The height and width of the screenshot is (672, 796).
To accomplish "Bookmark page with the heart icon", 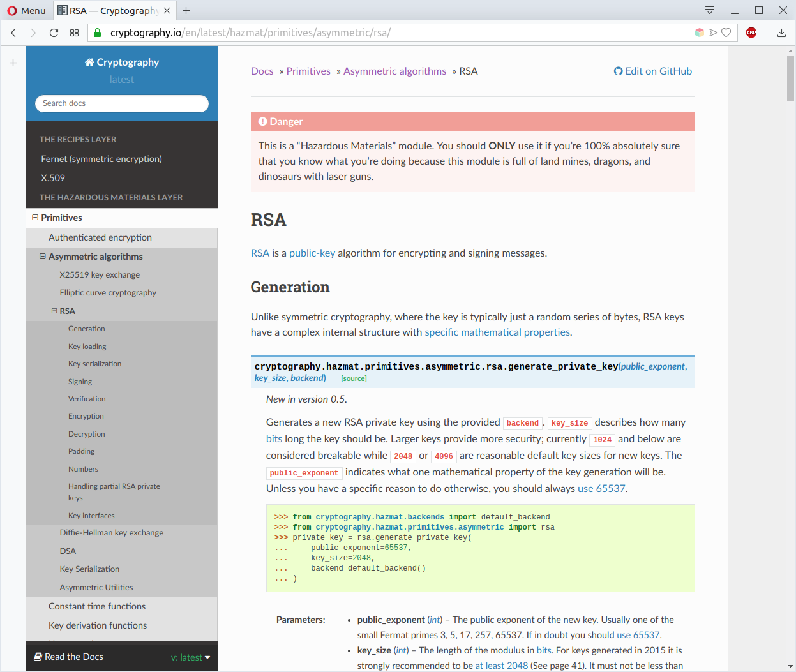I will (726, 33).
